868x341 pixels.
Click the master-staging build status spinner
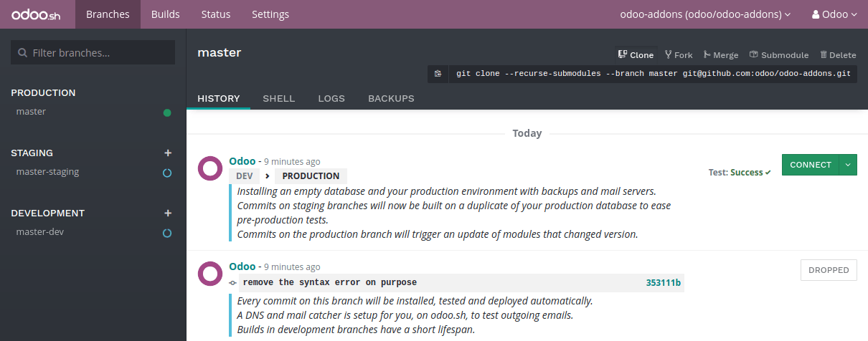167,173
